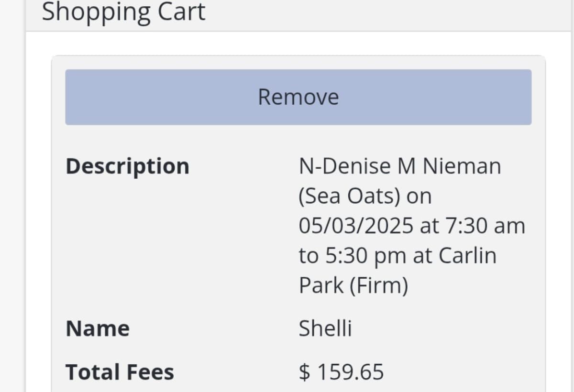The image size is (574, 392).
Task: Click the Total Fees label
Action: tap(120, 372)
